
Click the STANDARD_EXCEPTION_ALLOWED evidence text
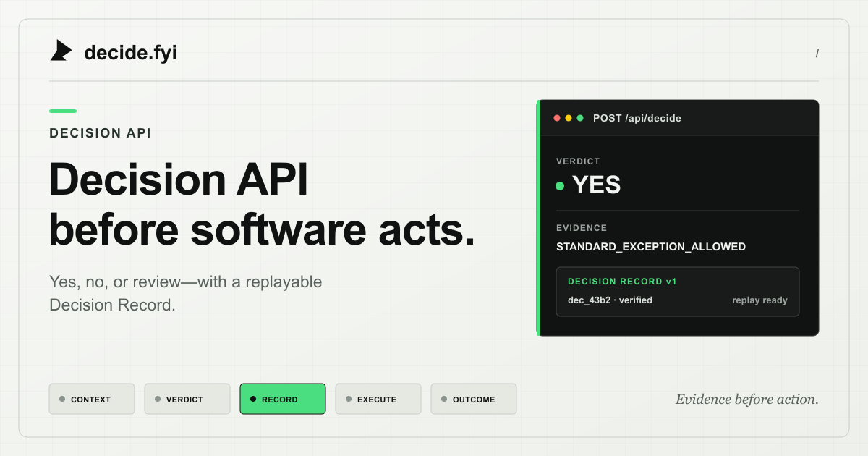coord(651,247)
